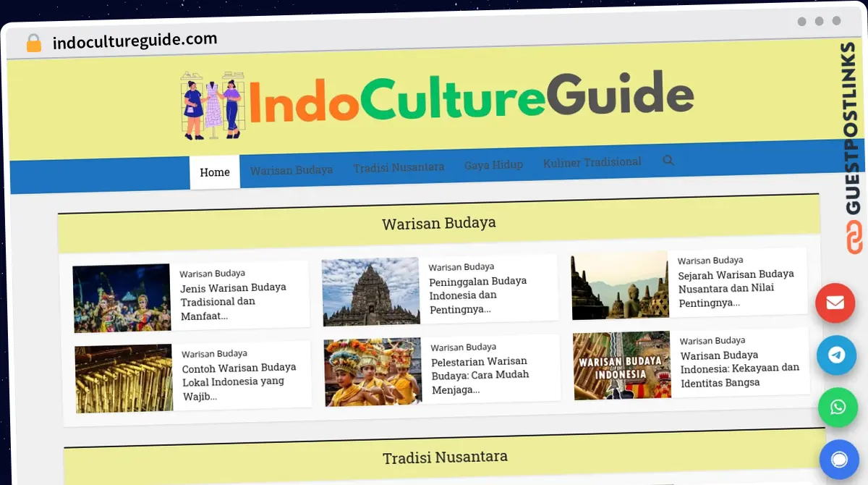Click the search magnifier icon in navigation
Viewport: 868px width, 485px height.
pos(668,160)
